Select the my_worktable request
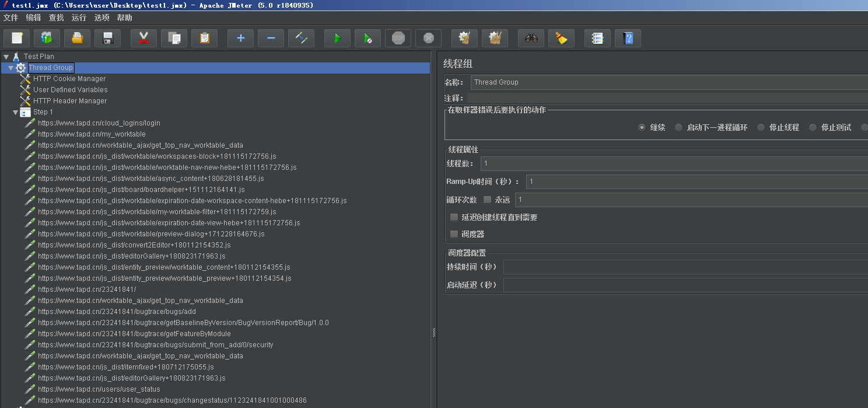868x408 pixels. (x=92, y=134)
